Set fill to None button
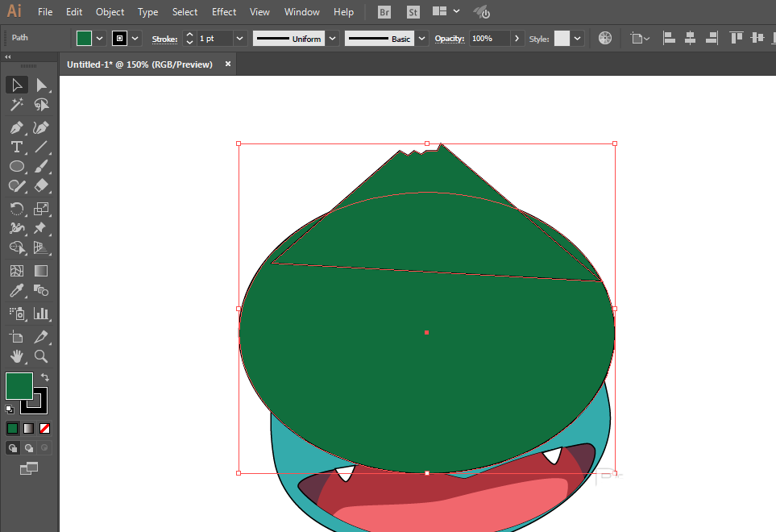The width and height of the screenshot is (776, 532). [x=44, y=429]
